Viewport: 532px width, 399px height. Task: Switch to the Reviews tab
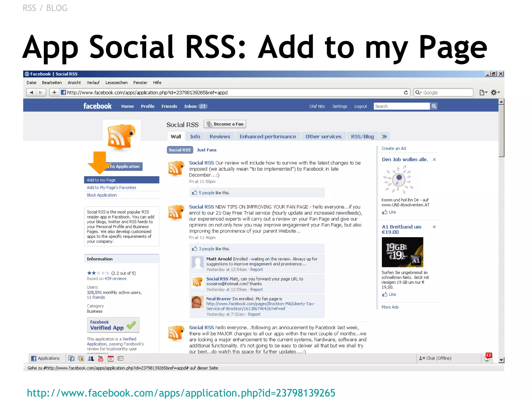tap(220, 137)
